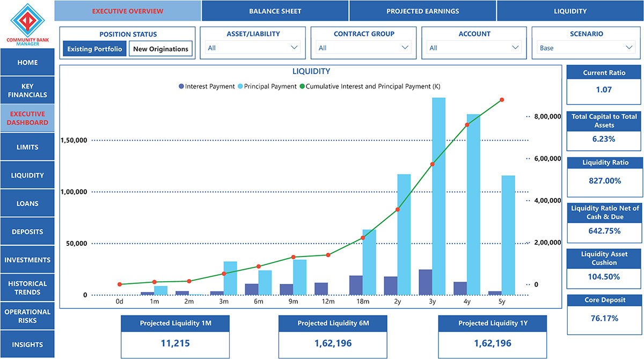Image resolution: width=644 pixels, height=359 pixels.
Task: Open Operational Risks in the sidebar
Action: [x=27, y=316]
